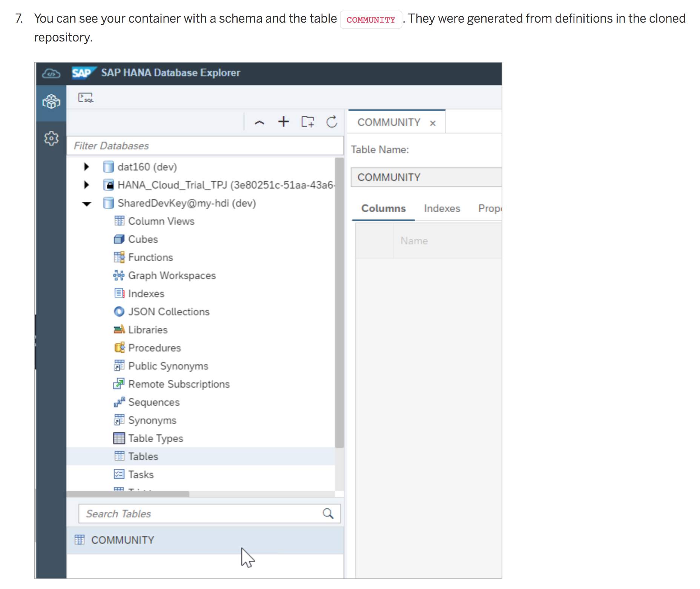Select the JSON Collections node
Image resolution: width=700 pixels, height=589 pixels.
168,311
